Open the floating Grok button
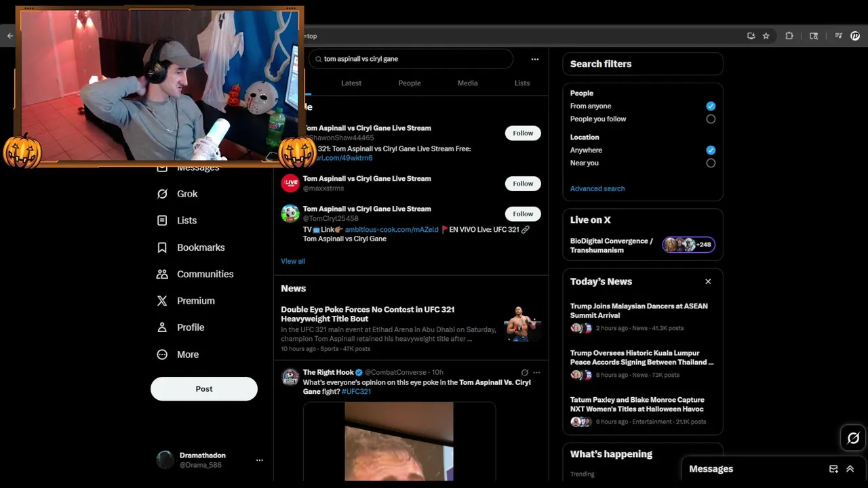868x488 pixels. [853, 439]
